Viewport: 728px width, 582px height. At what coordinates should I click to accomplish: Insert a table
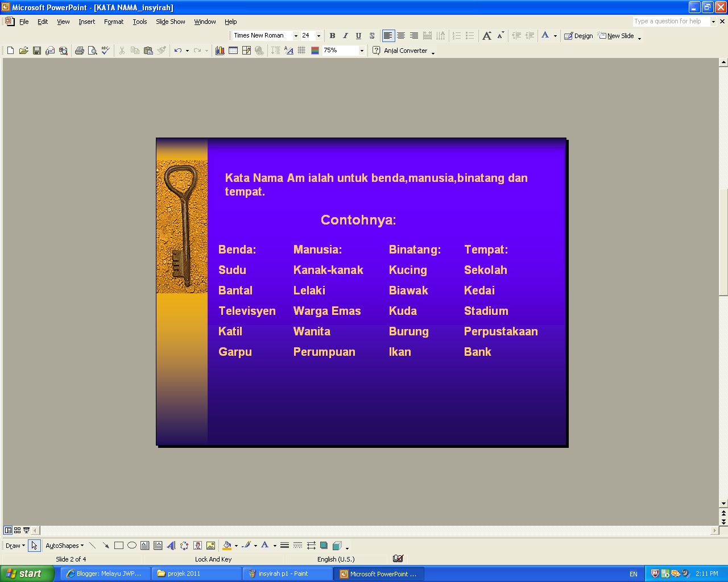click(x=233, y=51)
